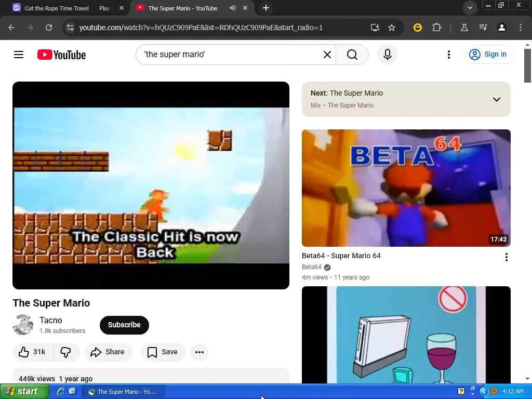Open the tab search dropdown
This screenshot has height=399, width=532.
click(x=470, y=8)
